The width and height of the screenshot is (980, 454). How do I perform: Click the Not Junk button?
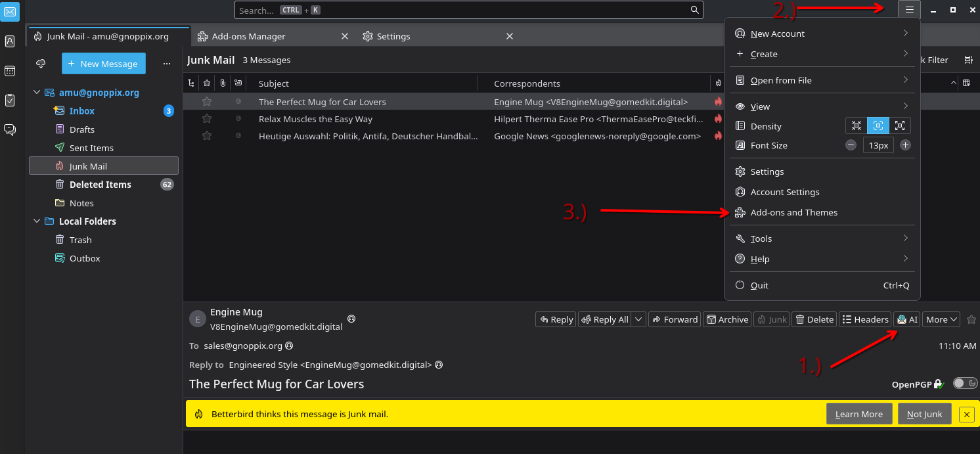point(924,414)
